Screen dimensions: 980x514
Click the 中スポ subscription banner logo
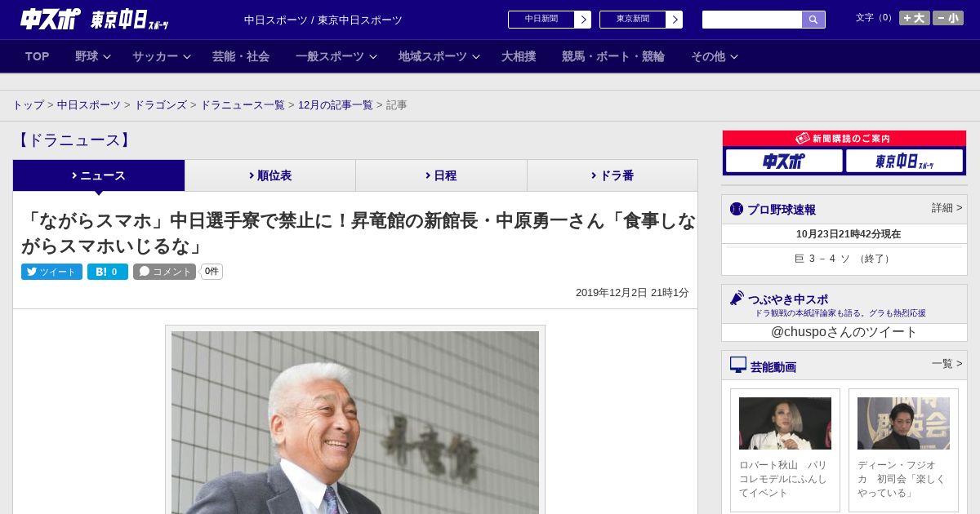[x=784, y=161]
